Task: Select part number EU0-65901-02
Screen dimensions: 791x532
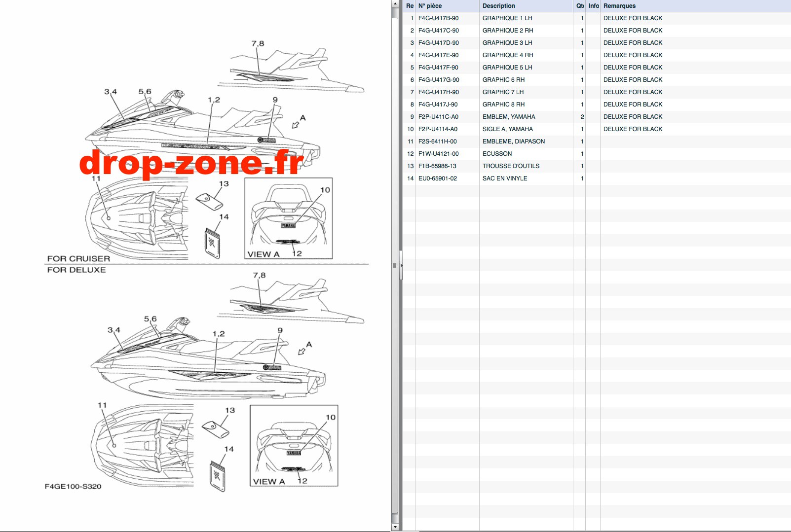Action: point(437,178)
